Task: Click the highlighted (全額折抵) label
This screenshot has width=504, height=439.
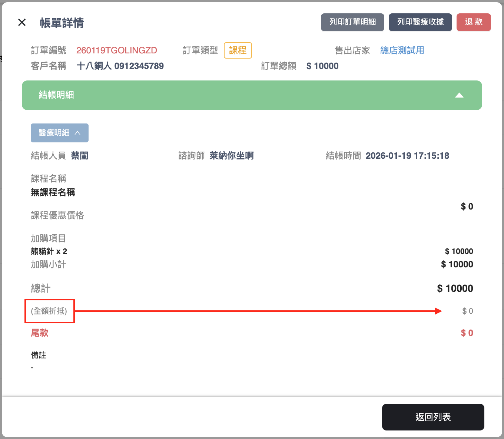Action: click(49, 311)
